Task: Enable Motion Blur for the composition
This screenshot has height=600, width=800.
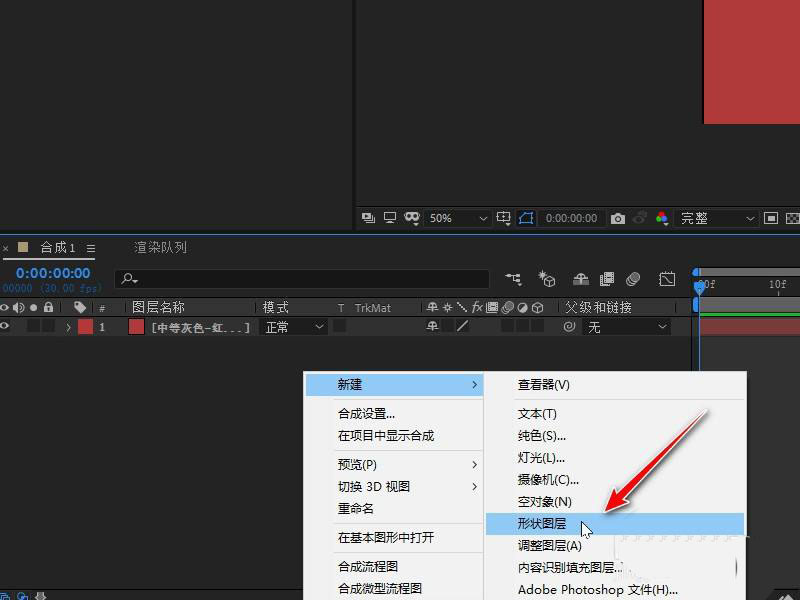Action: click(x=632, y=282)
